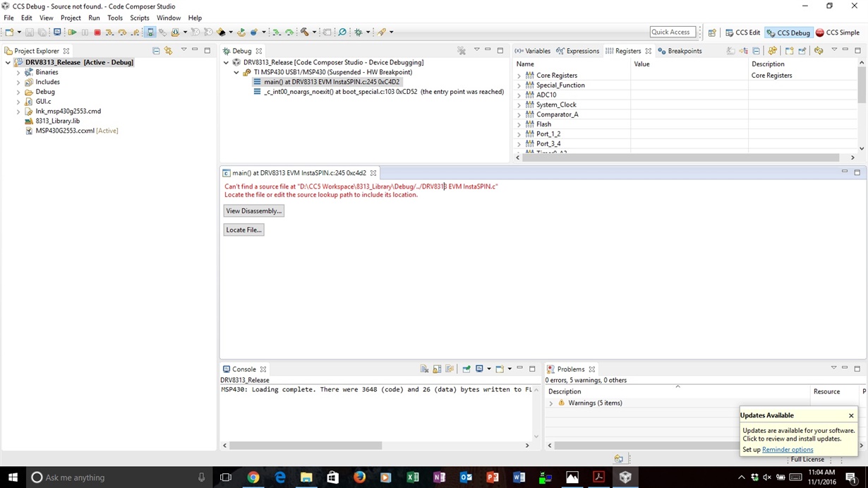Image resolution: width=868 pixels, height=488 pixels.
Task: Toggle the Scroll Lock icon in Console toolbar
Action: [x=437, y=369]
